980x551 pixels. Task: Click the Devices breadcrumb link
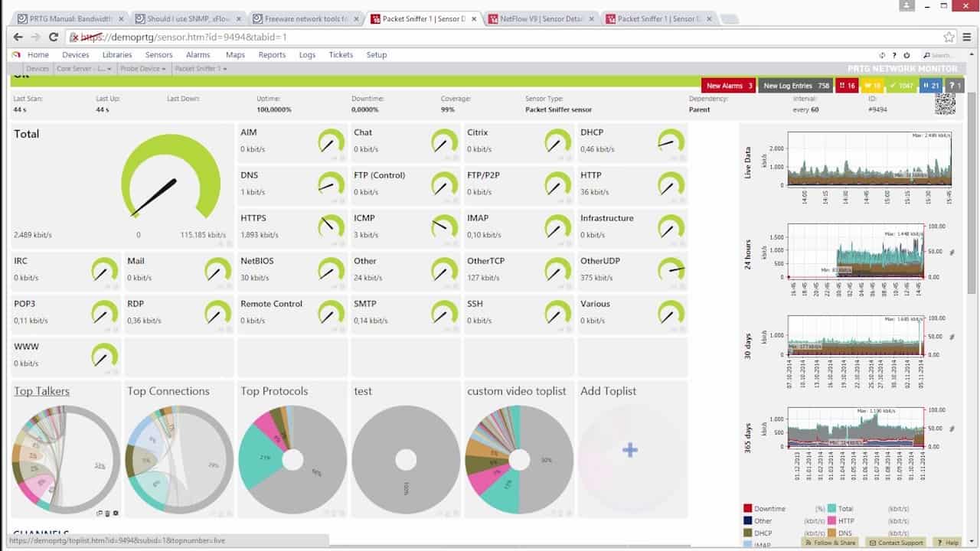point(38,69)
